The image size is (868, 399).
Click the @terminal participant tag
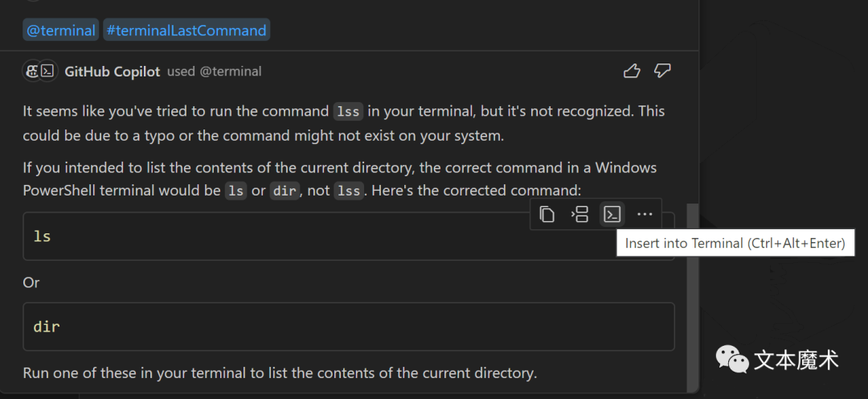click(61, 30)
